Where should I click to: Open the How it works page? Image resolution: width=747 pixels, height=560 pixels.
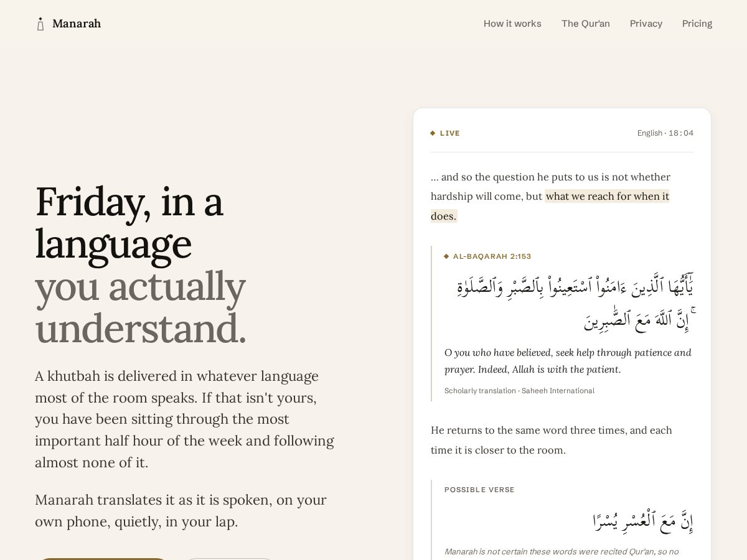(512, 24)
